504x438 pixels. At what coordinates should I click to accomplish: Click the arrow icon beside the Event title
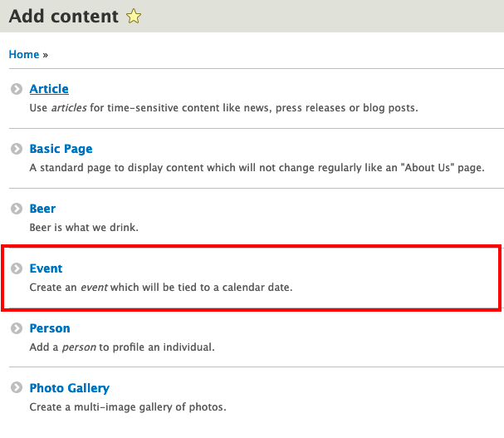click(x=16, y=268)
